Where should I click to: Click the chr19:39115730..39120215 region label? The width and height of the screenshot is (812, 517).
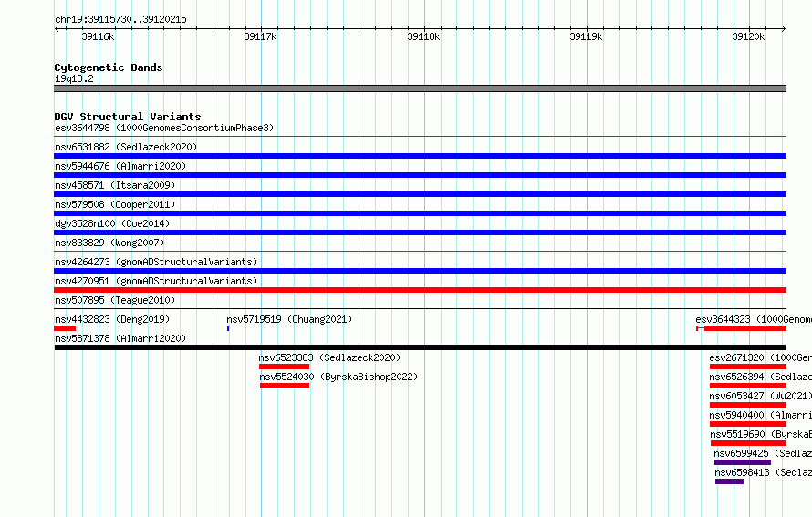pyautogui.click(x=120, y=19)
